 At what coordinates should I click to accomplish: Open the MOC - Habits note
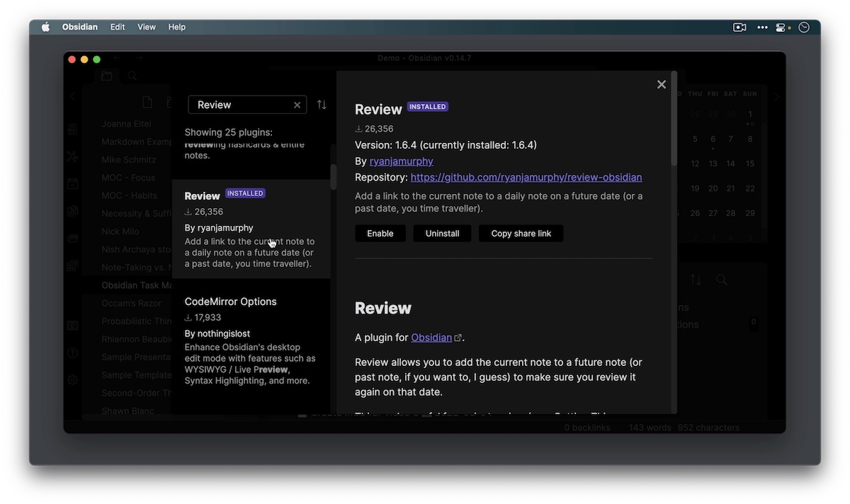(130, 195)
